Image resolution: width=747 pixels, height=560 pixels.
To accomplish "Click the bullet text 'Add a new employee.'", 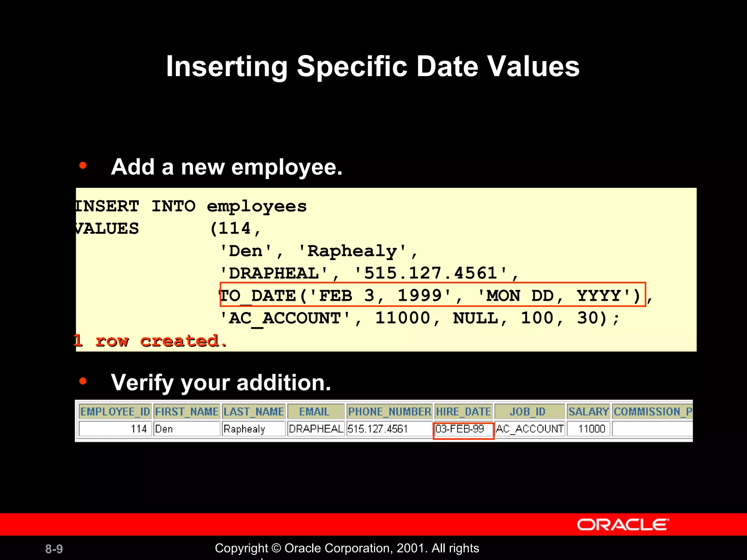I will (227, 167).
